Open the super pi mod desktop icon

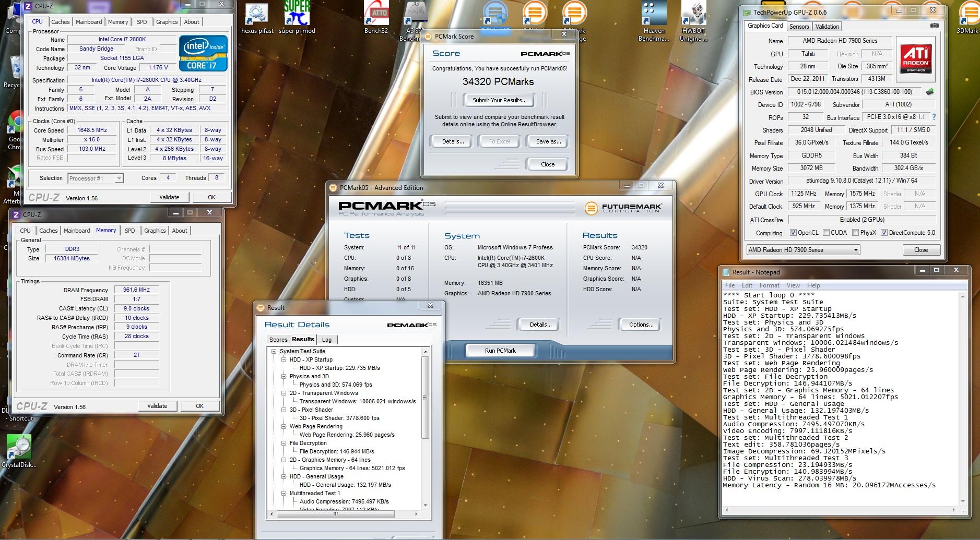point(297,17)
